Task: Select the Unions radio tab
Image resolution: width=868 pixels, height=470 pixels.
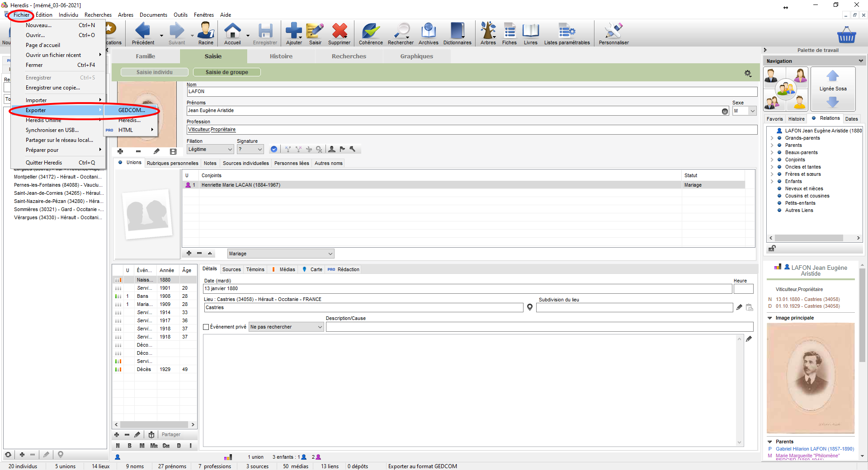Action: tap(120, 163)
